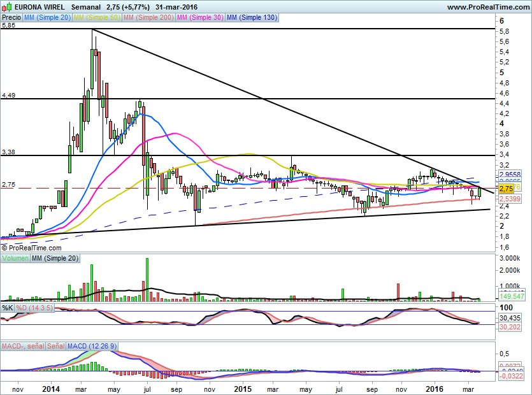Click the 2015 label on time axis
The width and height of the screenshot is (532, 395).
coord(243,389)
